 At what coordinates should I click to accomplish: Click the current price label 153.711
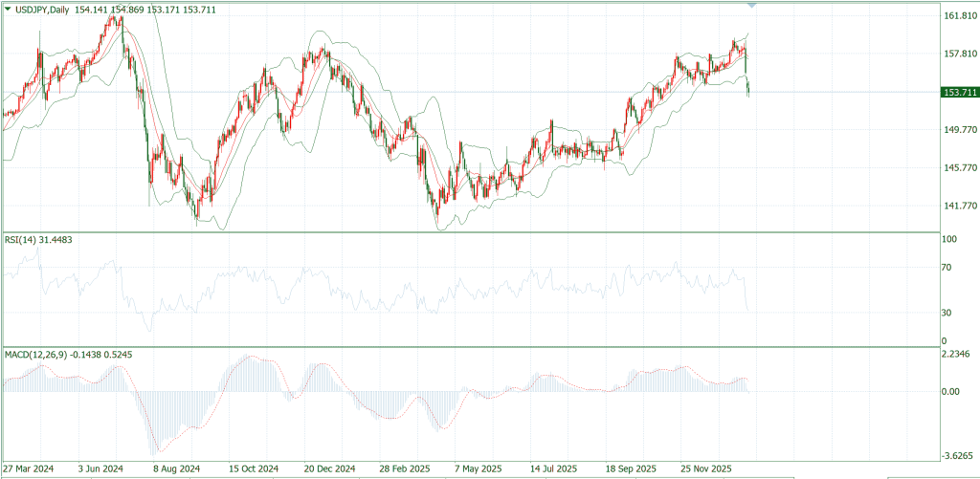959,93
